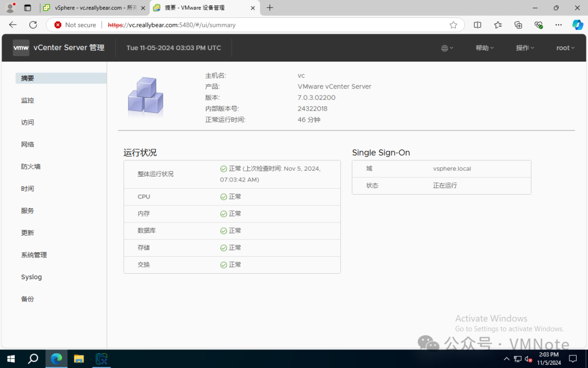Select 摘要 in the sidebar
Viewport: 588px width, 368px height.
click(x=61, y=78)
